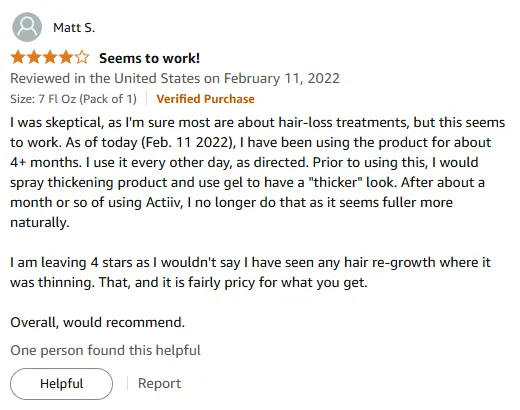
Task: Click the paragraph starting "I was skeptical"
Action: 257,172
